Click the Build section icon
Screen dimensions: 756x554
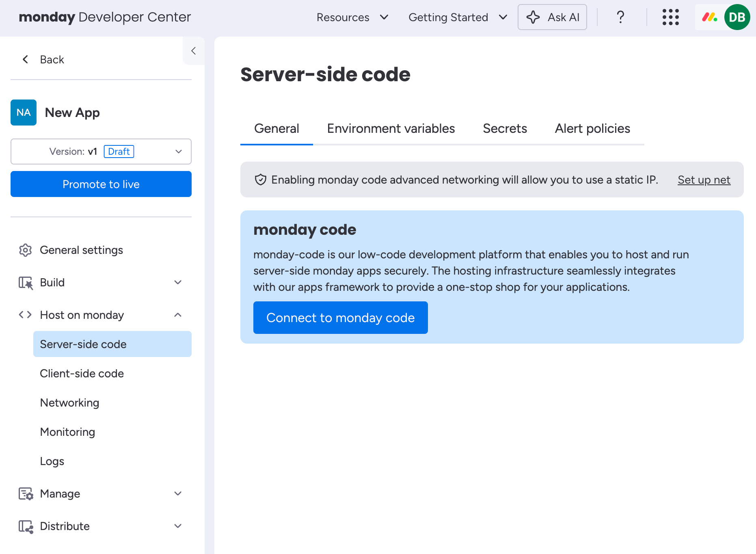click(26, 283)
